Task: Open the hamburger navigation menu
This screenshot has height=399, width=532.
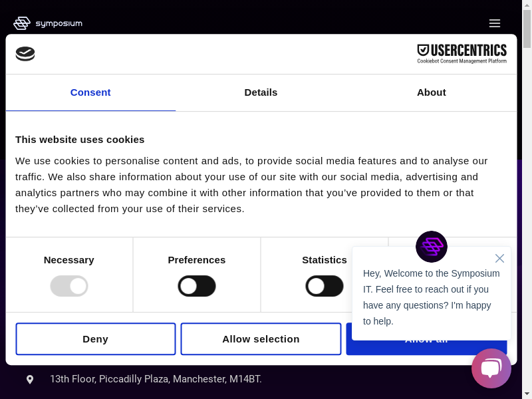Action: (x=494, y=23)
